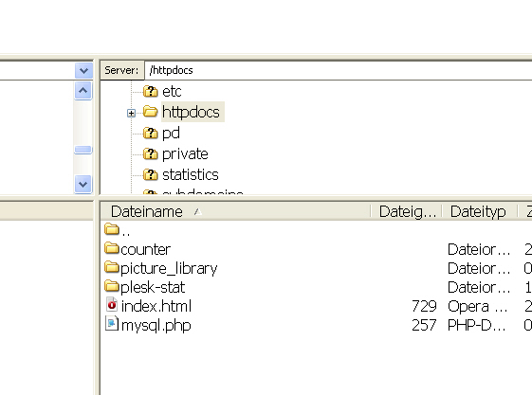This screenshot has width=532, height=395.
Task: Click the etc folder icon in tree
Action: point(150,91)
